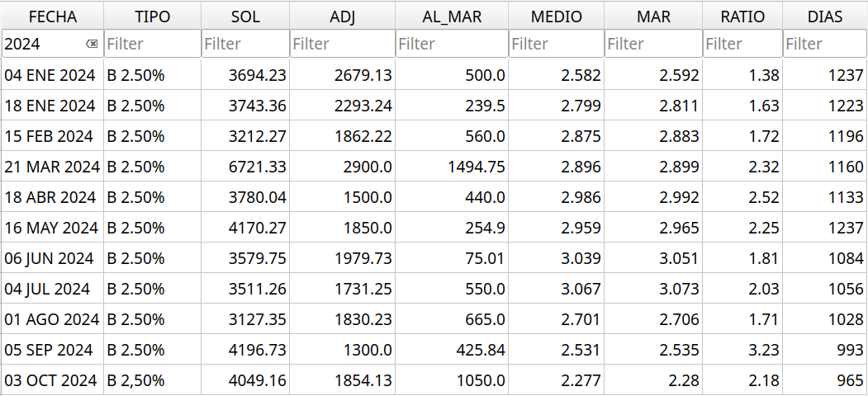Click the MAR column header
The height and width of the screenshot is (396, 868).
coord(653,16)
